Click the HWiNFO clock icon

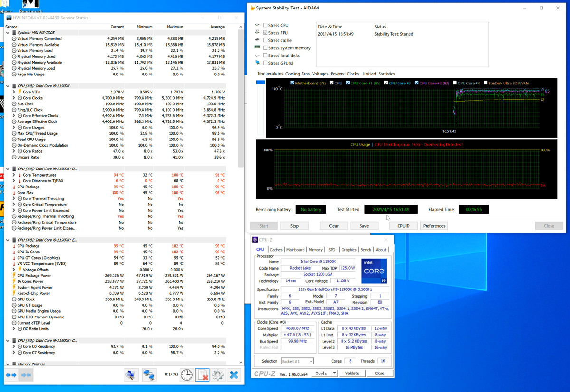click(187, 374)
